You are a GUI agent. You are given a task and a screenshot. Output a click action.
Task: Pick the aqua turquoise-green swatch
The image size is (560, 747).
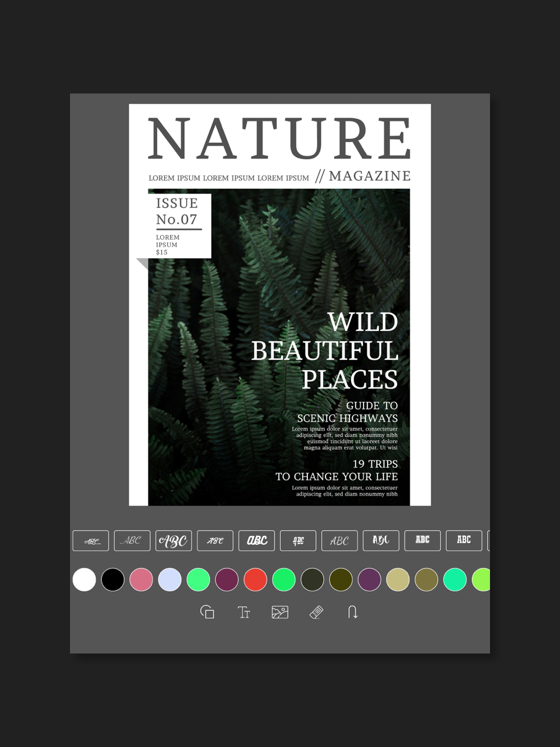click(x=455, y=580)
